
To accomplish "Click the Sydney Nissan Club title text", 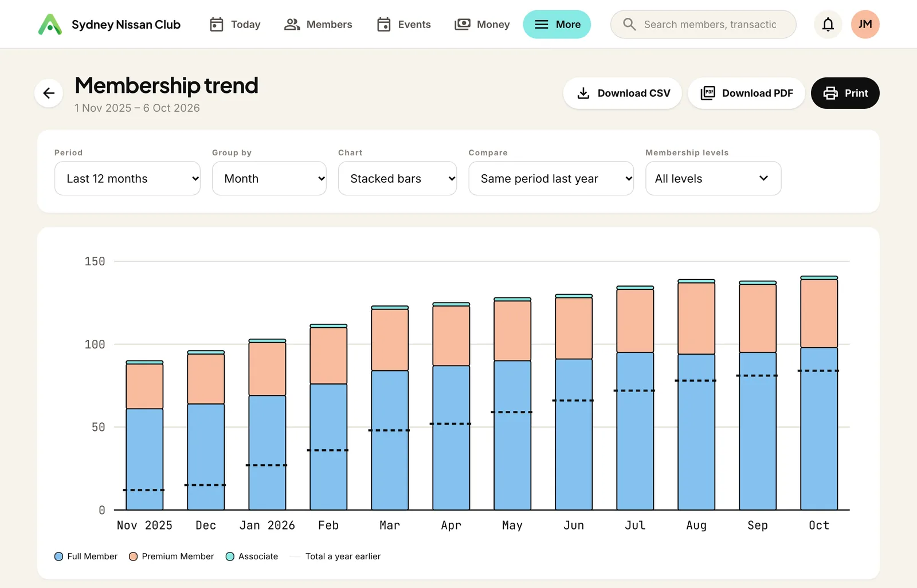I will coord(126,25).
